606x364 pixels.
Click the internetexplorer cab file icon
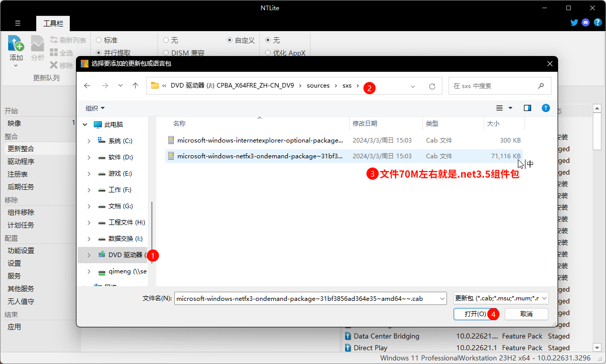tap(171, 140)
